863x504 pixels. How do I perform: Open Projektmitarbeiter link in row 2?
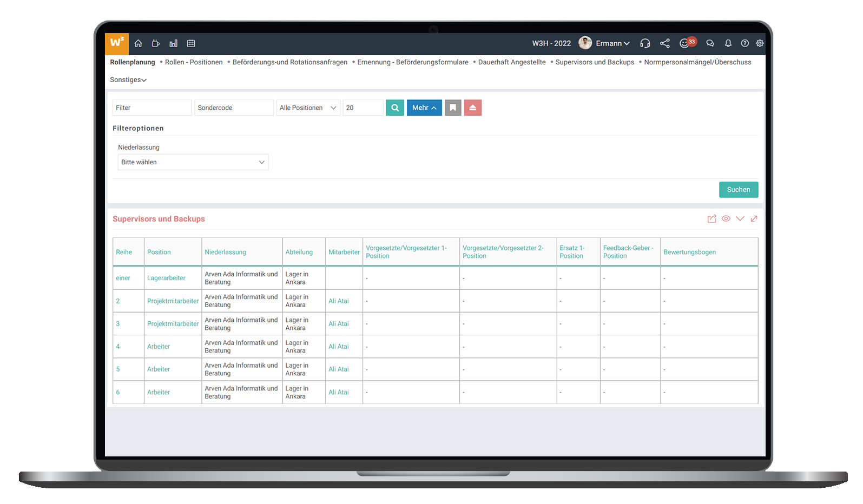click(173, 301)
